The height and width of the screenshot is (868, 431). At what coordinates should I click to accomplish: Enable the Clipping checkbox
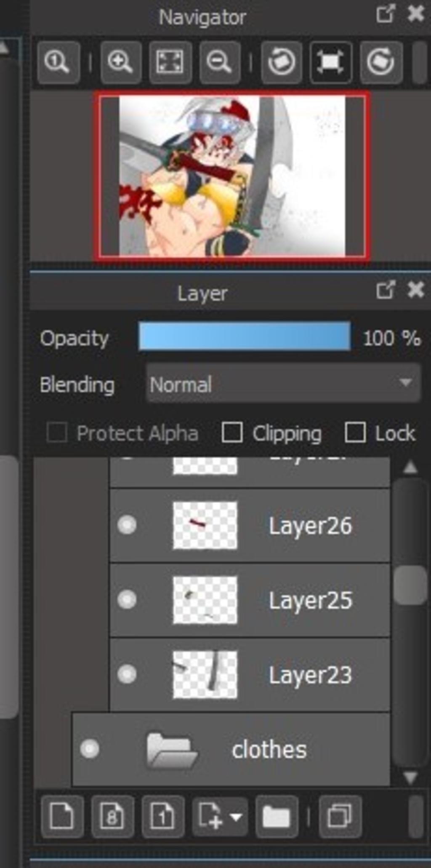pos(232,433)
